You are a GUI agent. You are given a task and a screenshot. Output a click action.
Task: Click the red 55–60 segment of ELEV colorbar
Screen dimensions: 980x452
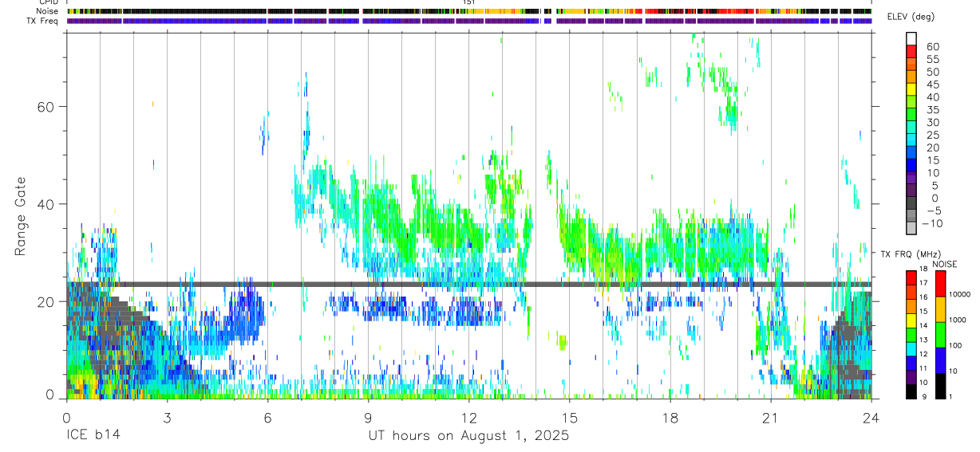(x=912, y=52)
